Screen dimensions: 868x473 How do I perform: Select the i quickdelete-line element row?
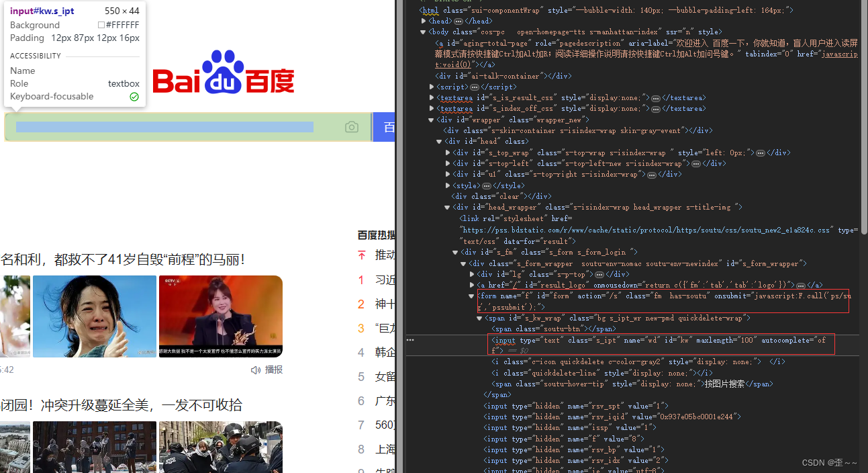point(602,373)
